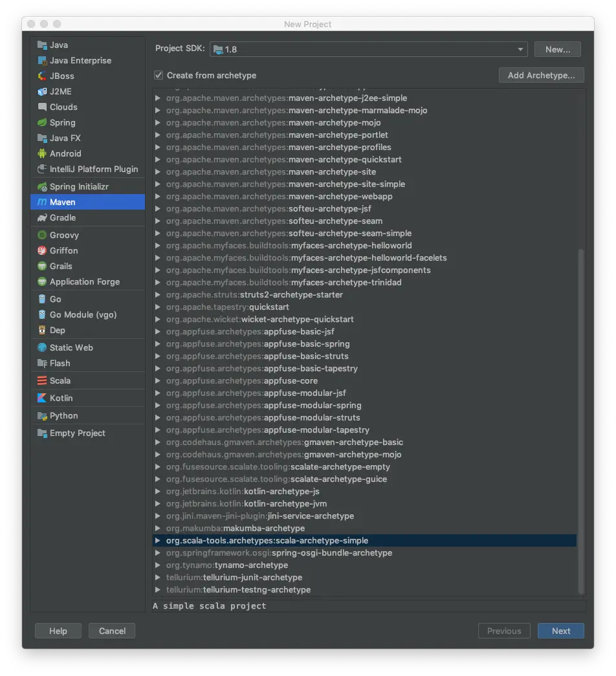Select maven-archetype-marmalade-mojo row
Screen dimensions: 616x676
click(365, 111)
